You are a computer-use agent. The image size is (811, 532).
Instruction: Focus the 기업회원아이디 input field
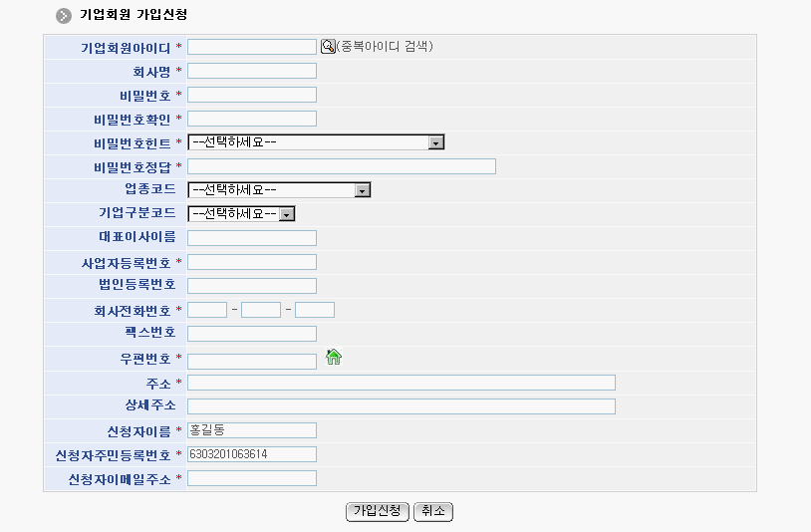click(252, 47)
